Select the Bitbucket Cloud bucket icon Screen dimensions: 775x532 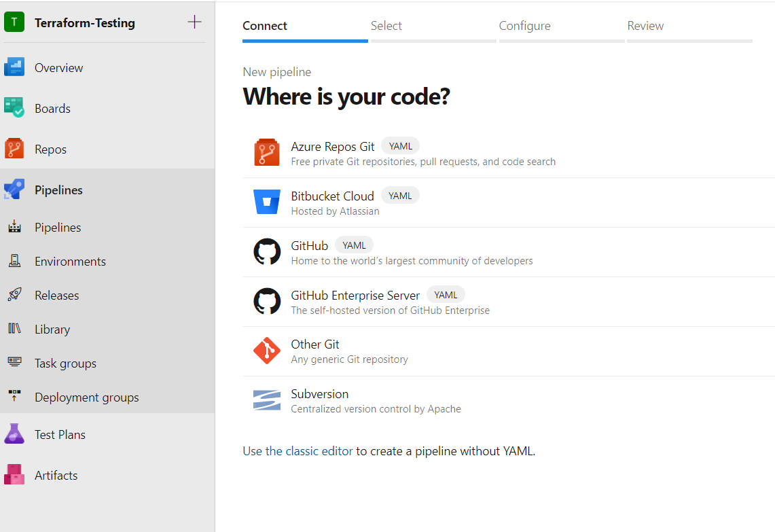[x=267, y=202]
